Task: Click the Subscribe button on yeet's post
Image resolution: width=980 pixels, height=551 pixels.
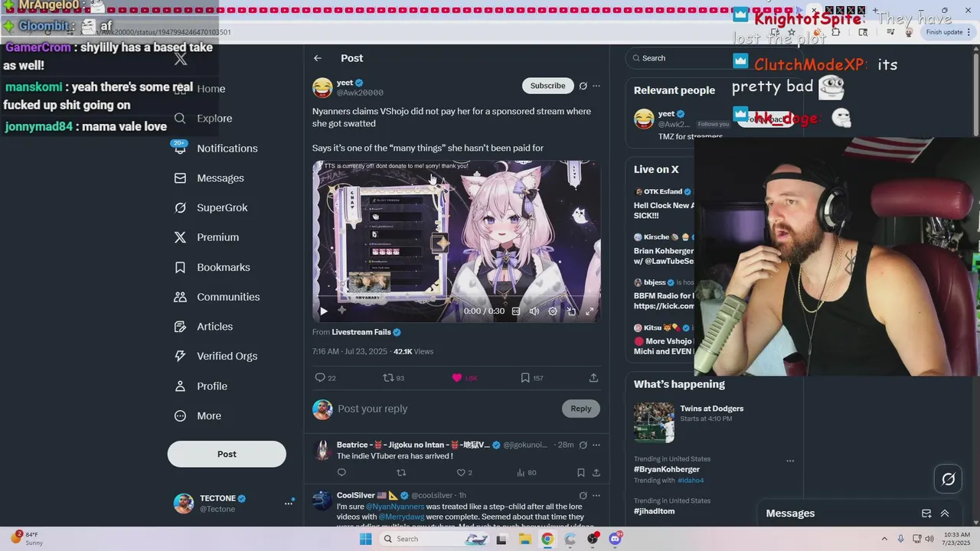Action: pos(547,86)
